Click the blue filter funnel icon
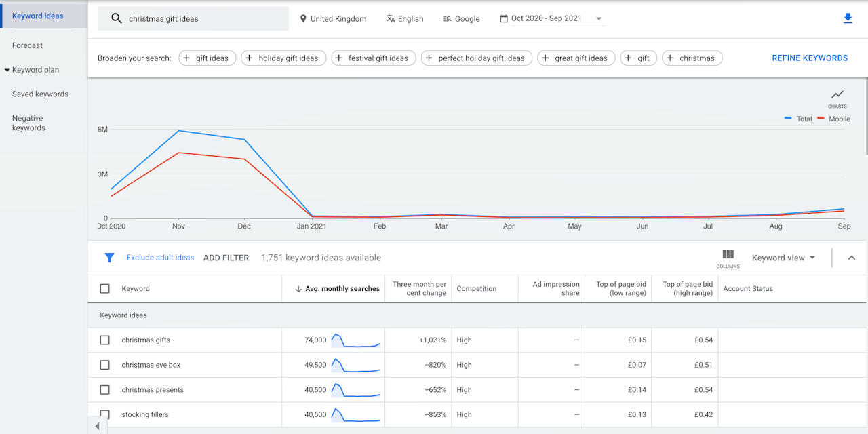 (109, 258)
